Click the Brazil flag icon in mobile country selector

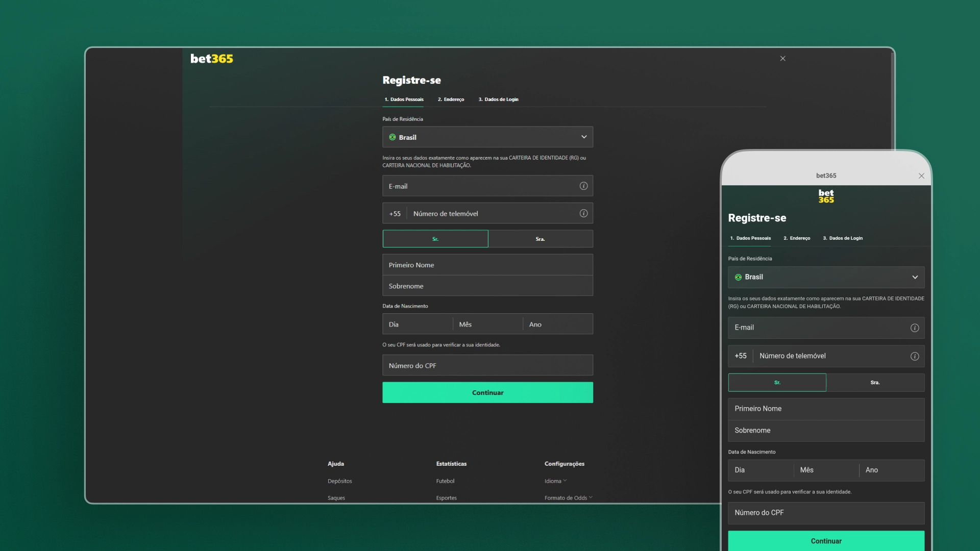[x=738, y=277]
